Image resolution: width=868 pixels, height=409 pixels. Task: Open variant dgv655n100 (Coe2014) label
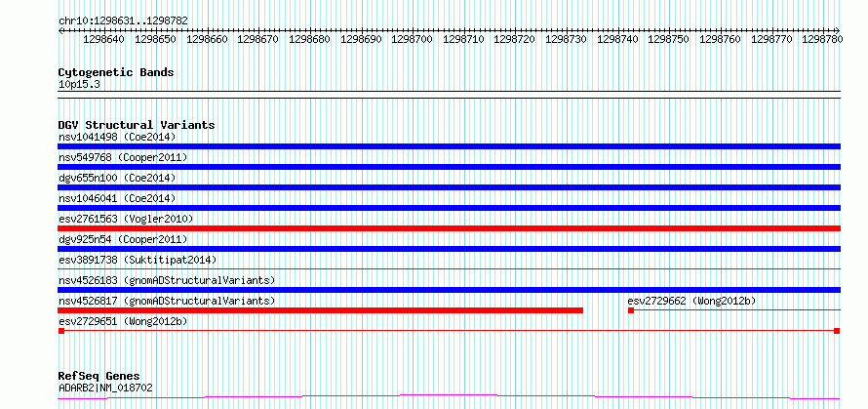click(x=117, y=178)
